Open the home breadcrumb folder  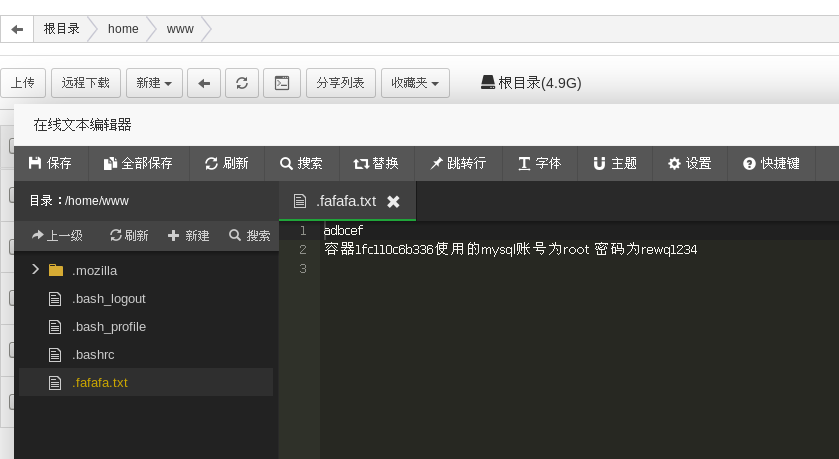(123, 29)
